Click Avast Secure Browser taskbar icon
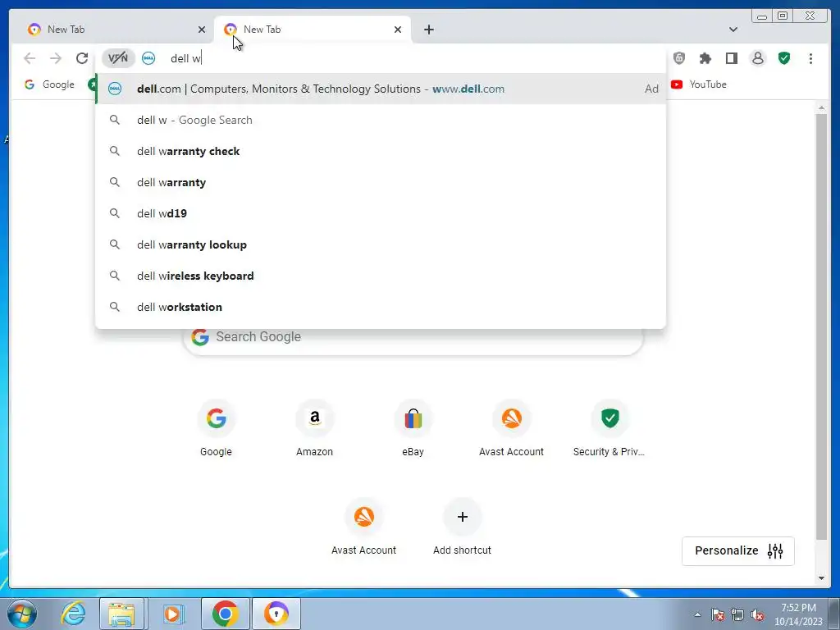Viewport: 840px width, 630px height. (x=276, y=614)
